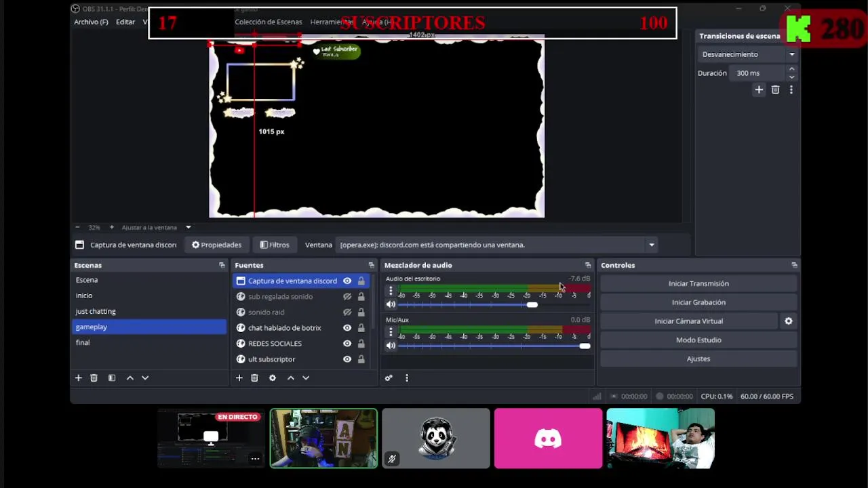Screen dimensions: 868x488
Task: Select the Escena scene
Action: tap(149, 280)
